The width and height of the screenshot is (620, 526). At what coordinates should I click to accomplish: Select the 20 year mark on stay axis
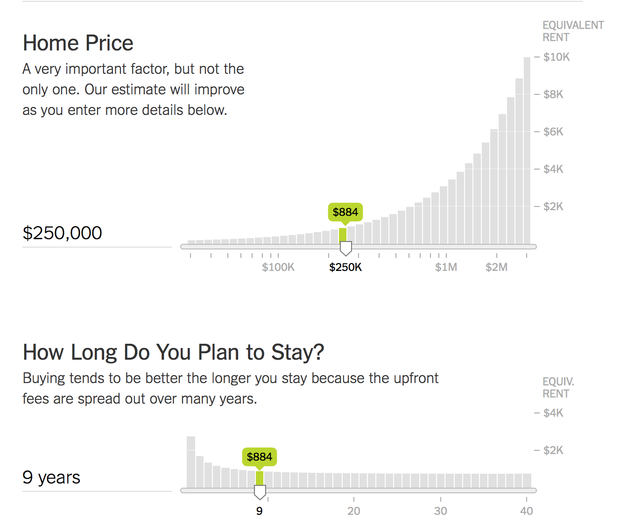354,511
